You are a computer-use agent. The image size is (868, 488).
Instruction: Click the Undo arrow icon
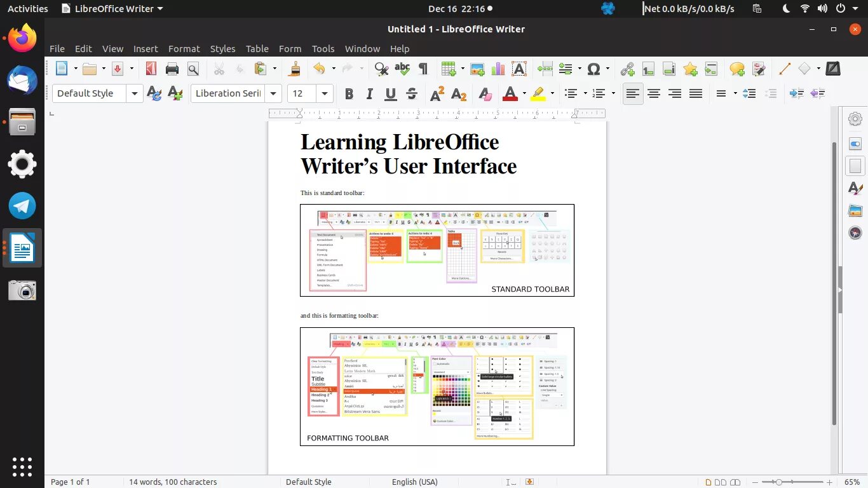coord(320,69)
